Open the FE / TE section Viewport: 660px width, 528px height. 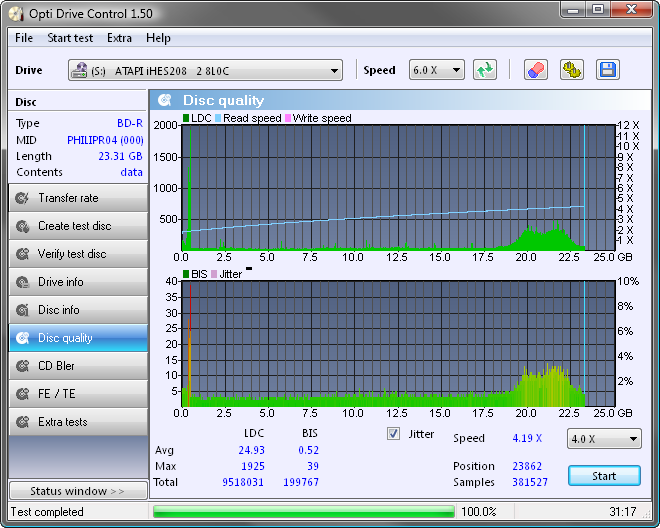pos(78,394)
